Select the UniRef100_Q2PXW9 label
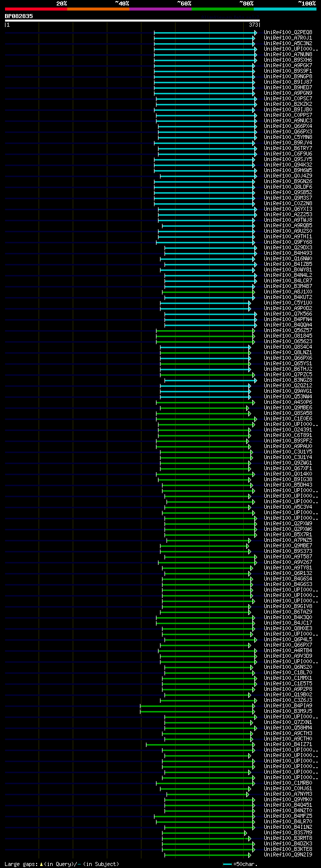The width and height of the screenshot is (321, 868). click(x=288, y=524)
